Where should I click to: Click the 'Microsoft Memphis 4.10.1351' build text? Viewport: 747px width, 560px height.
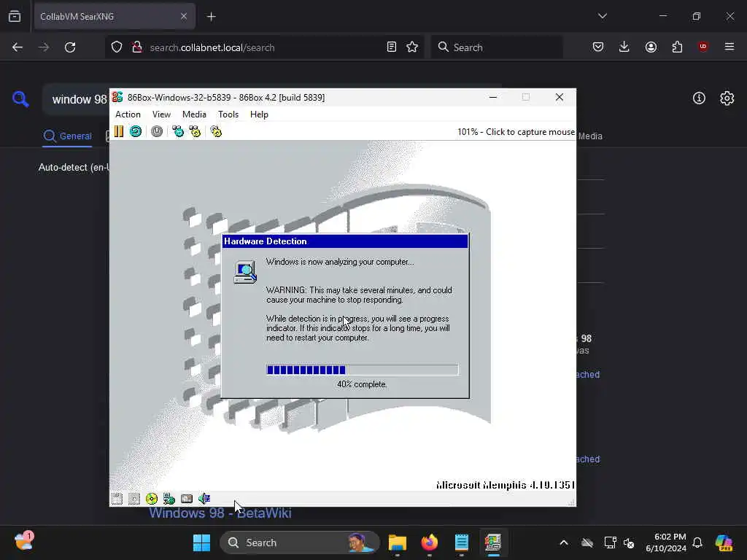[x=505, y=485]
